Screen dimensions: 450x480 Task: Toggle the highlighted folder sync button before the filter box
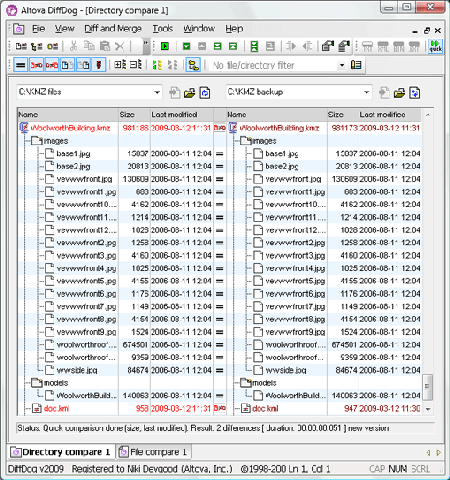click(x=194, y=65)
